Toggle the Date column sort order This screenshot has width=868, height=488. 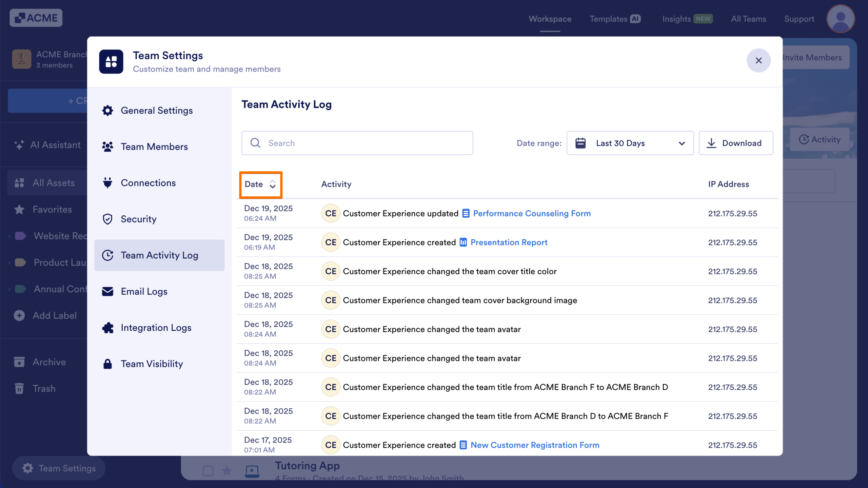[x=260, y=184]
